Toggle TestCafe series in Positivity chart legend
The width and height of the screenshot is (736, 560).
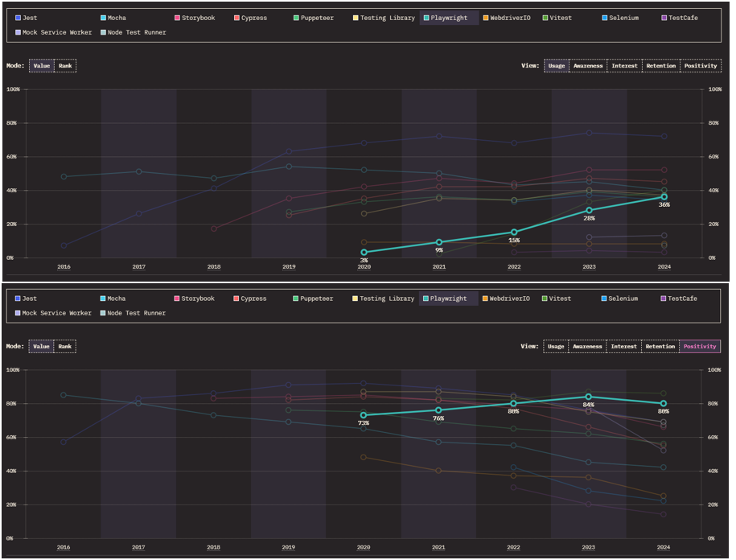[679, 299]
